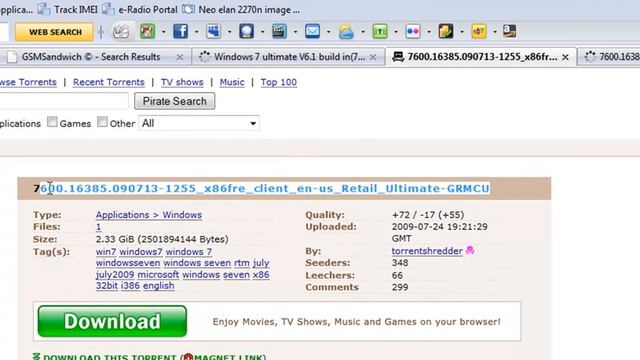Image resolution: width=640 pixels, height=360 pixels.
Task: Expand dropdown arrow next to Facebook icon
Action: 197,32
